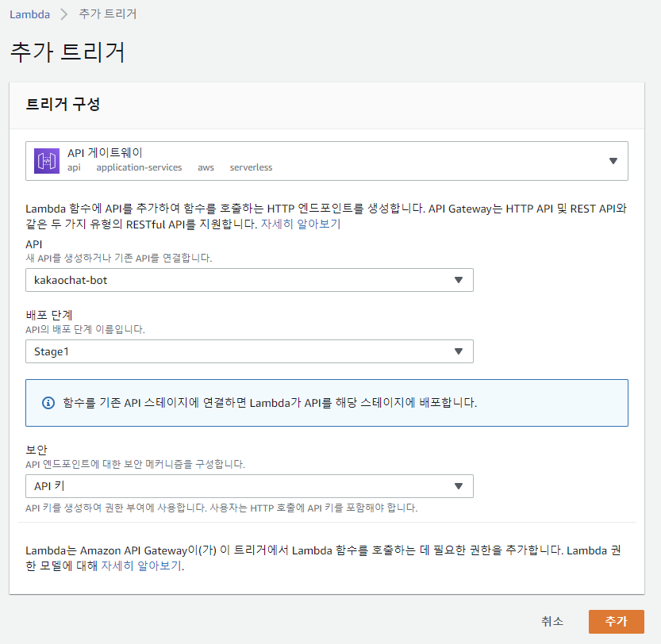Click the arrow of the trigger source selector
This screenshot has height=644, width=661.
pos(613,161)
